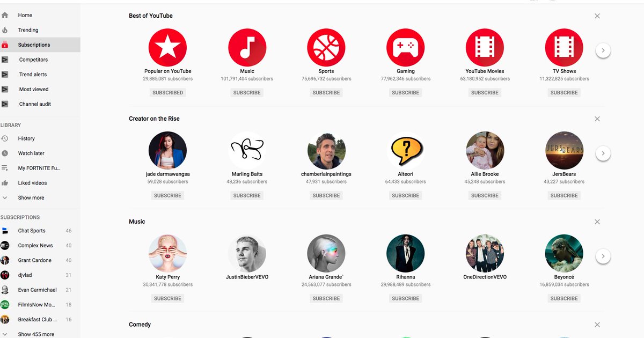Open History clock-arrow icon
The image size is (644, 338).
pyautogui.click(x=5, y=138)
